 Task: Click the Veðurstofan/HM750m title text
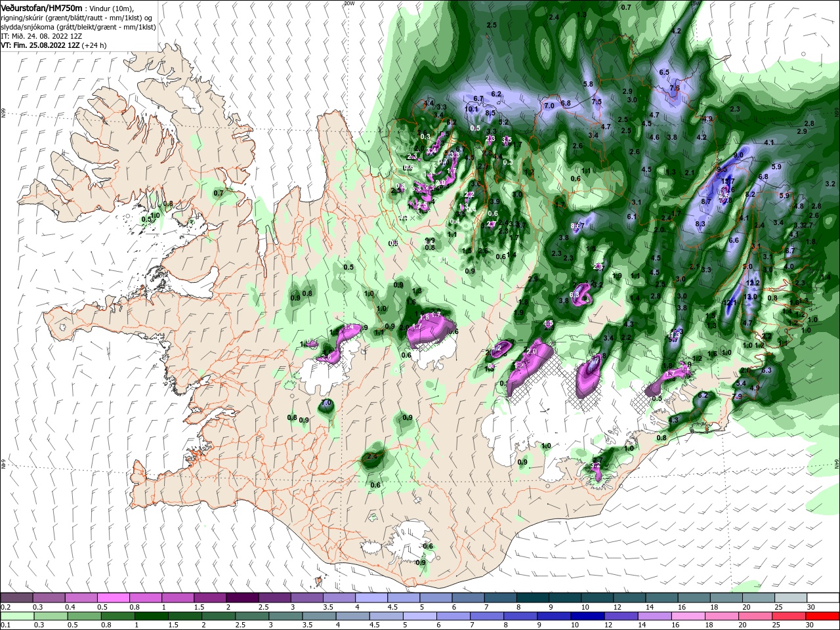[x=42, y=7]
